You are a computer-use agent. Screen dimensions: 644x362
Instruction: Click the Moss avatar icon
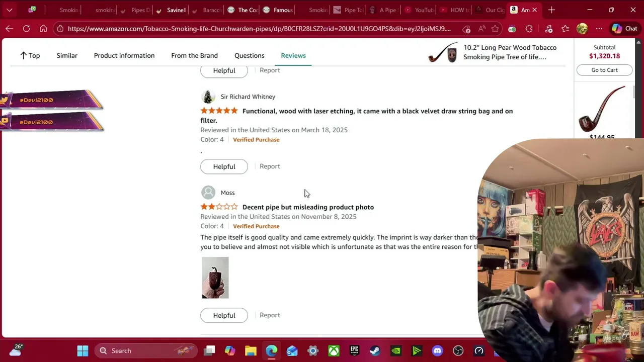click(x=208, y=193)
